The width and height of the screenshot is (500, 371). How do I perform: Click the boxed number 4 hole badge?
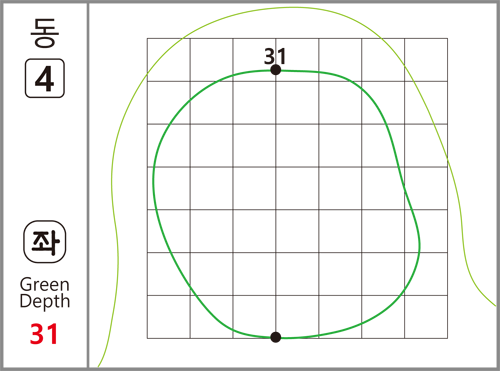pos(45,78)
